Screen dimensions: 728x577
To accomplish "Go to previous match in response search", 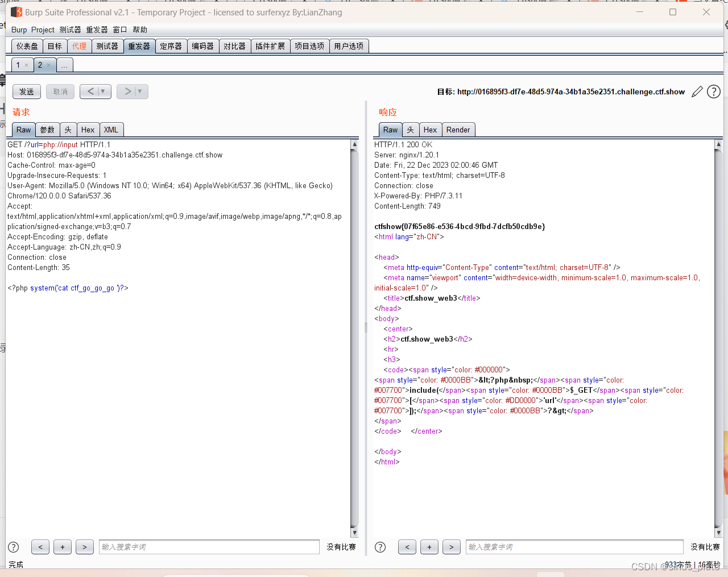I will tap(407, 547).
